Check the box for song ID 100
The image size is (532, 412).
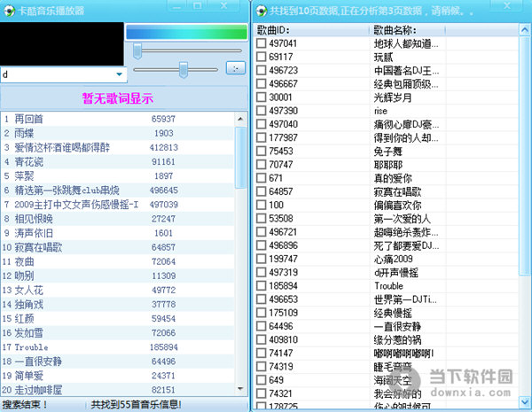click(262, 205)
